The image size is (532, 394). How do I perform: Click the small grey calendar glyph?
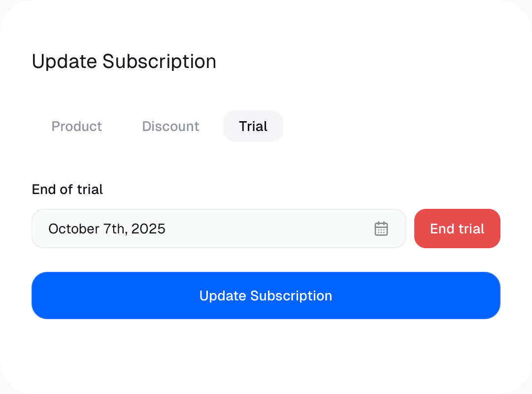[381, 229]
